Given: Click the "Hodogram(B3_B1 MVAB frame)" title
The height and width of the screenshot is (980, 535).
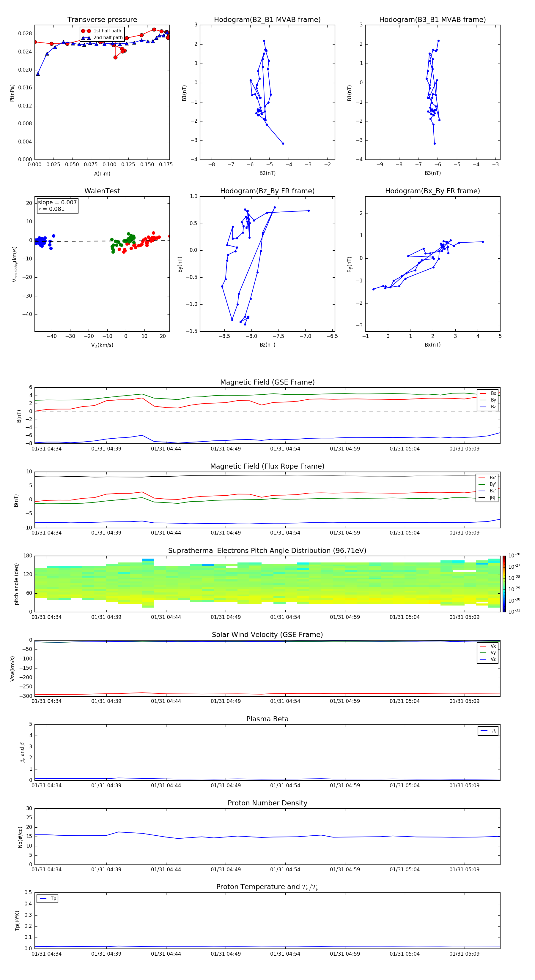Looking at the screenshot, I should [x=432, y=20].
